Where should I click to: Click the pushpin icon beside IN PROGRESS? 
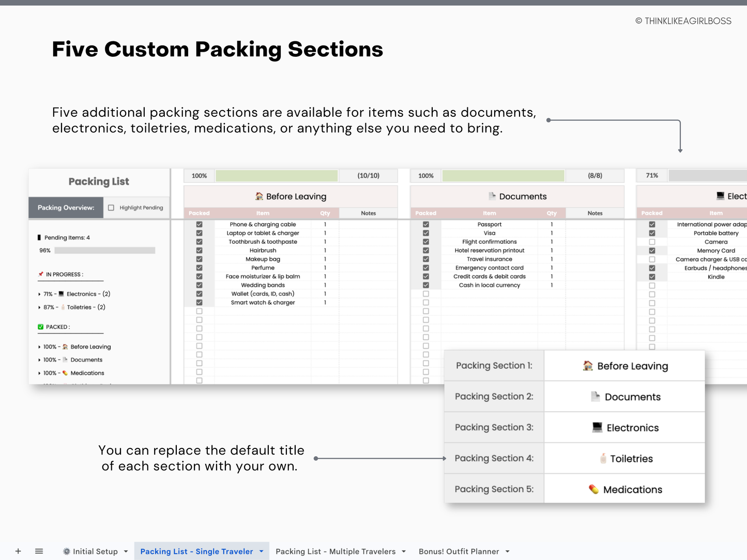[41, 274]
